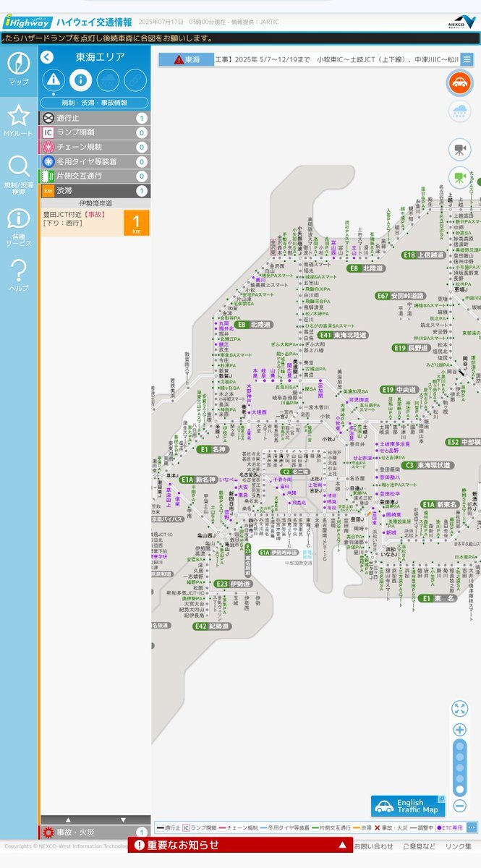Click the NEXCO logo
Viewport: 481px width, 868px height.
461,22
